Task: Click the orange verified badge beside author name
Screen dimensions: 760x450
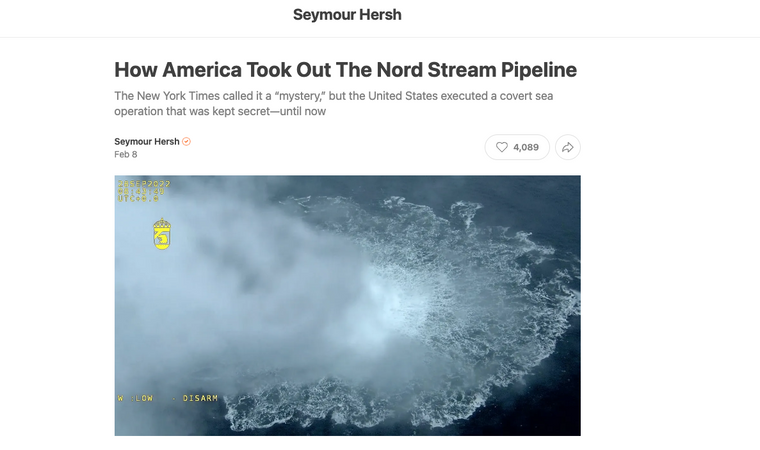Action: tap(186, 142)
